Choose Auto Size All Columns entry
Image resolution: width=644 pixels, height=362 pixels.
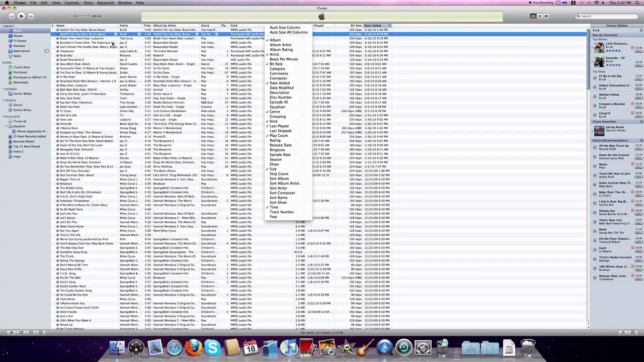tap(288, 32)
